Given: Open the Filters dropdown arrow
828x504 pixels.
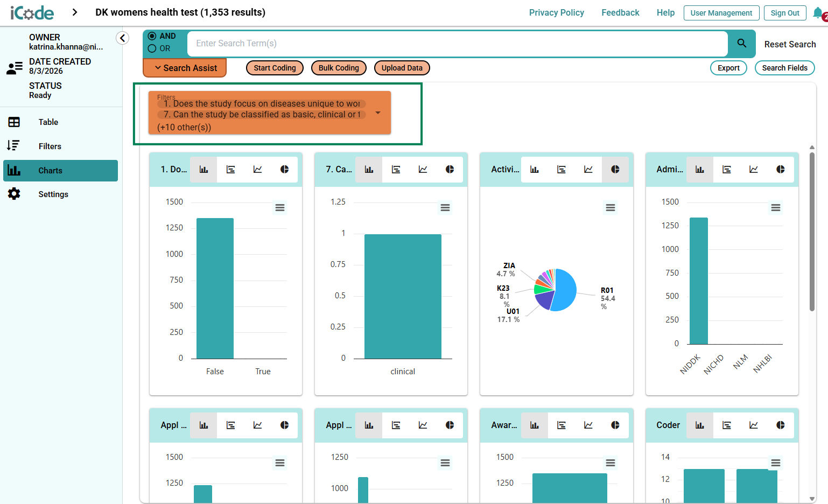Looking at the screenshot, I should (378, 113).
